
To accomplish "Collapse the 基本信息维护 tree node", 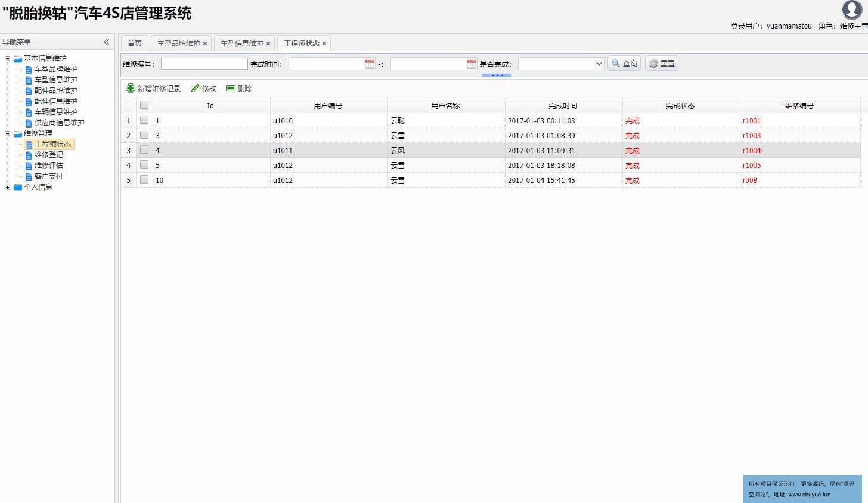I will [x=7, y=58].
